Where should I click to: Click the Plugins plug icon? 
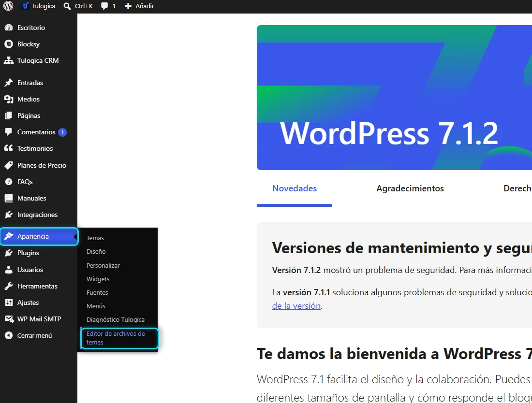click(9, 253)
